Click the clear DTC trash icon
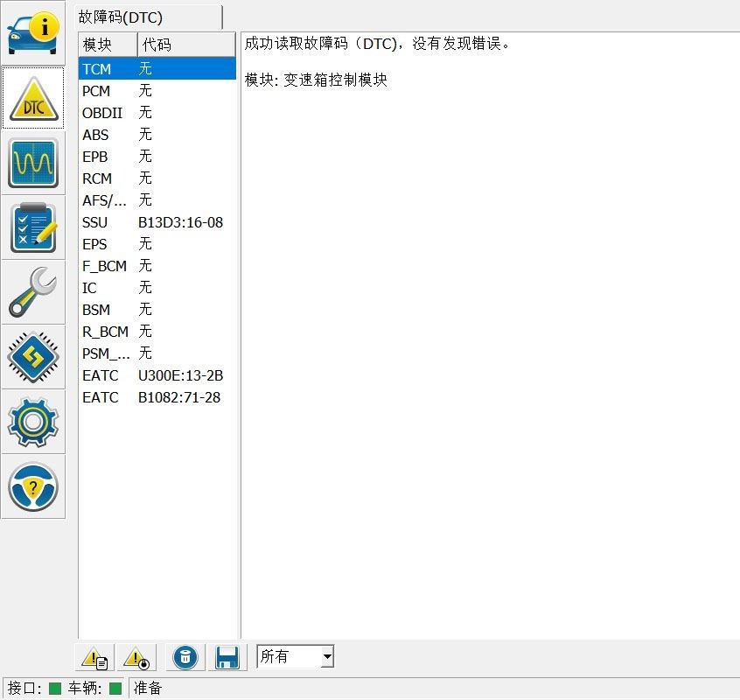 tap(185, 657)
